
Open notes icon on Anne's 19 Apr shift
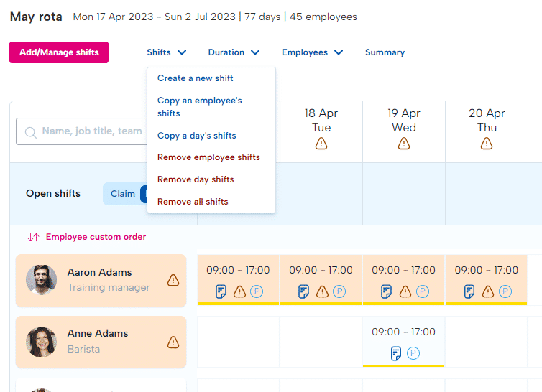tap(396, 353)
